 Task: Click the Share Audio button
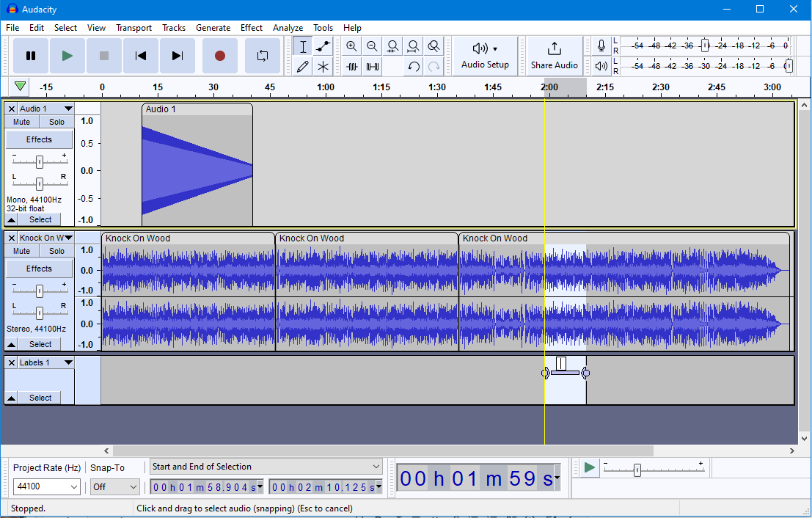click(555, 55)
